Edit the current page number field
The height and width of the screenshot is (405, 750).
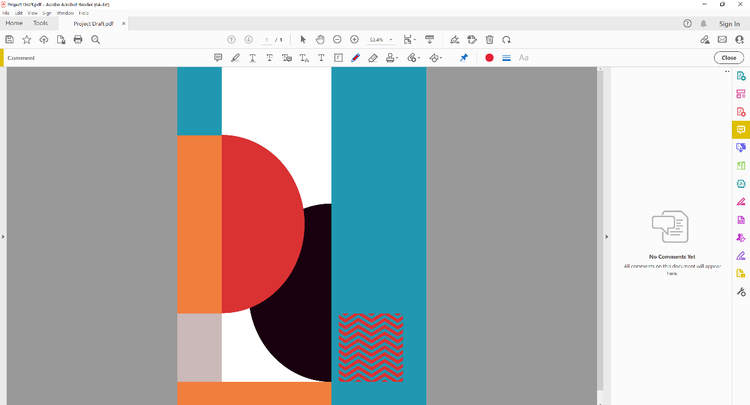click(x=267, y=40)
